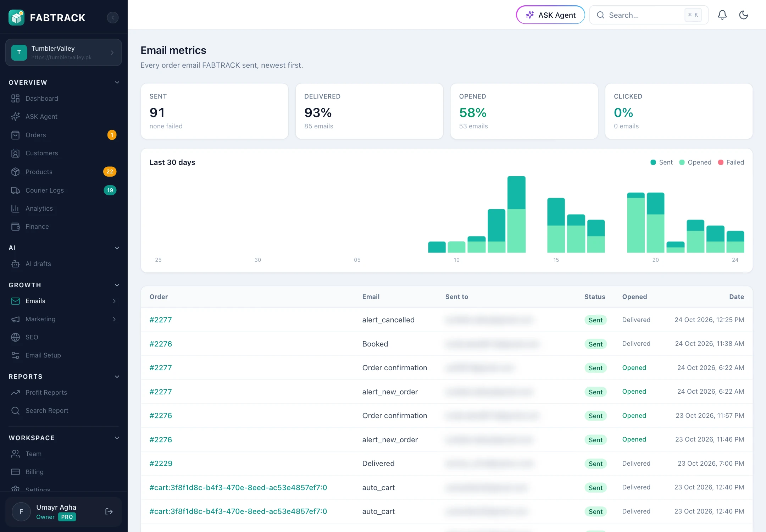Expand the Marketing submenu arrow

coord(114,319)
